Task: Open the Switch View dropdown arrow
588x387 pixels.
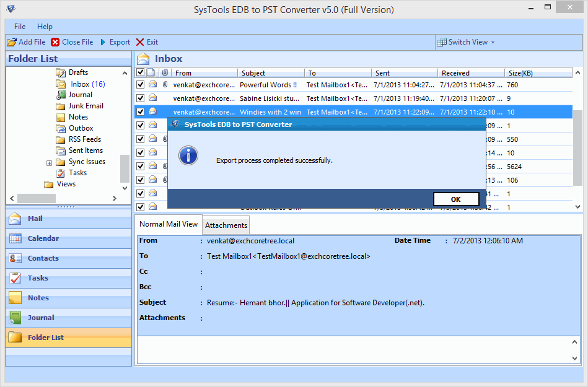Action: click(x=493, y=42)
